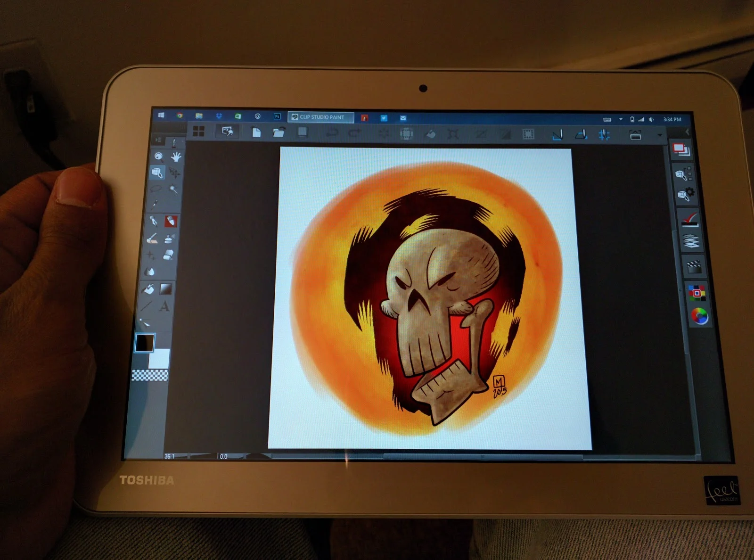The image size is (754, 560).
Task: Choose the transparent checkered color swatch
Action: pos(150,375)
